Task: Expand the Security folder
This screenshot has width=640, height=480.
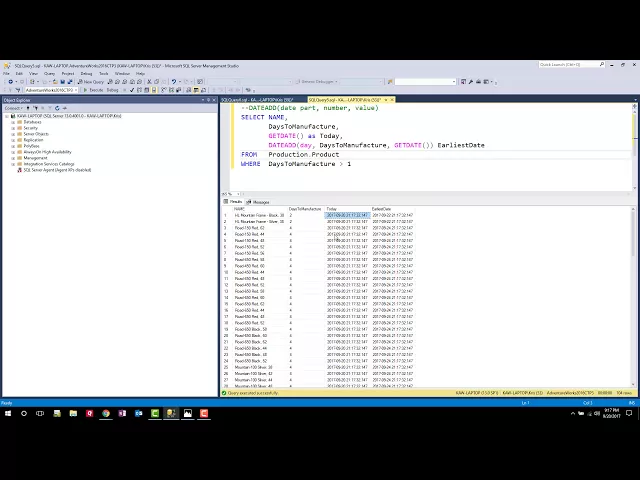Action: coord(13,128)
